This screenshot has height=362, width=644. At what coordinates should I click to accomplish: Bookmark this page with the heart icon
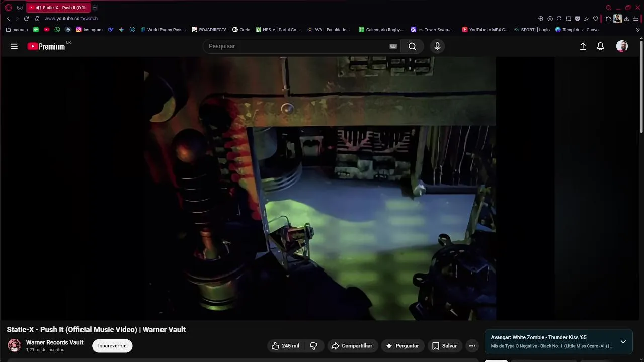[x=595, y=19]
